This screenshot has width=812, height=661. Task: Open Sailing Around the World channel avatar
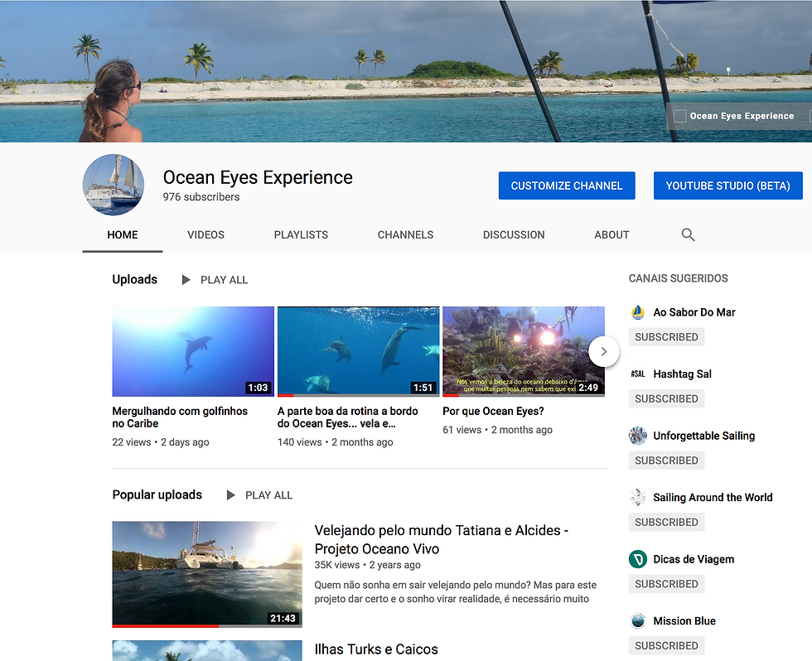(638, 498)
